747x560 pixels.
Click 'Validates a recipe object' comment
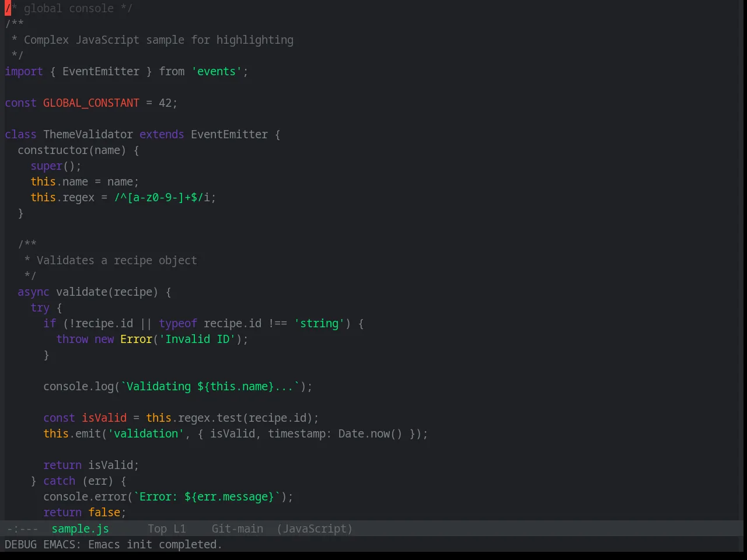tap(117, 260)
